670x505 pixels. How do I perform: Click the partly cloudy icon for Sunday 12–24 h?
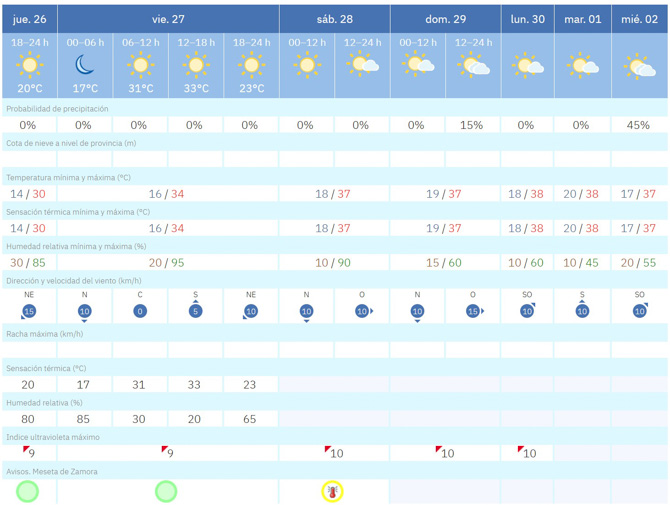click(472, 67)
